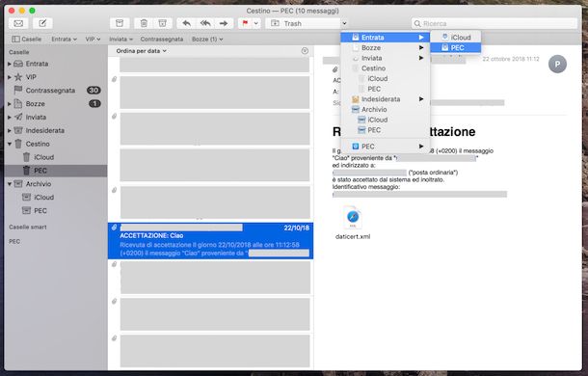Delete message with trash toolbar icon

pyautogui.click(x=144, y=23)
